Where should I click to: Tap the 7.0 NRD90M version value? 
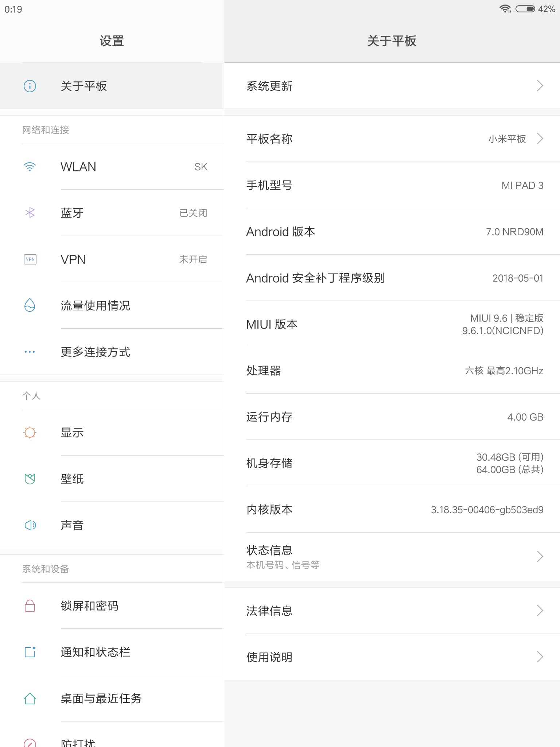[515, 232]
